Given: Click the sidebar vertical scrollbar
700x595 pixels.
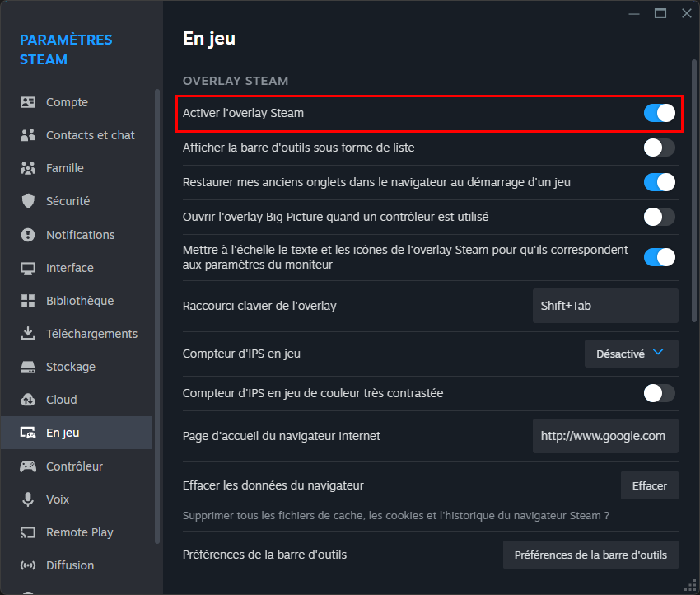Looking at the screenshot, I should (157, 316).
